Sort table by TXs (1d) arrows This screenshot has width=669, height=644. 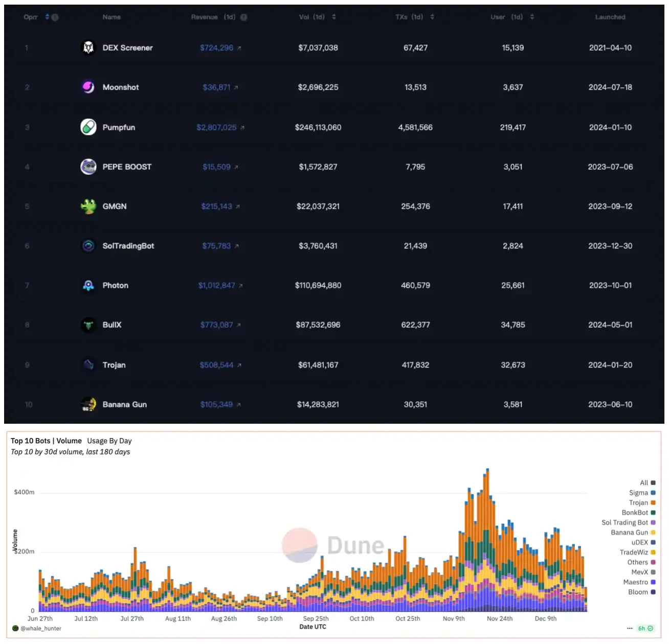(x=432, y=17)
